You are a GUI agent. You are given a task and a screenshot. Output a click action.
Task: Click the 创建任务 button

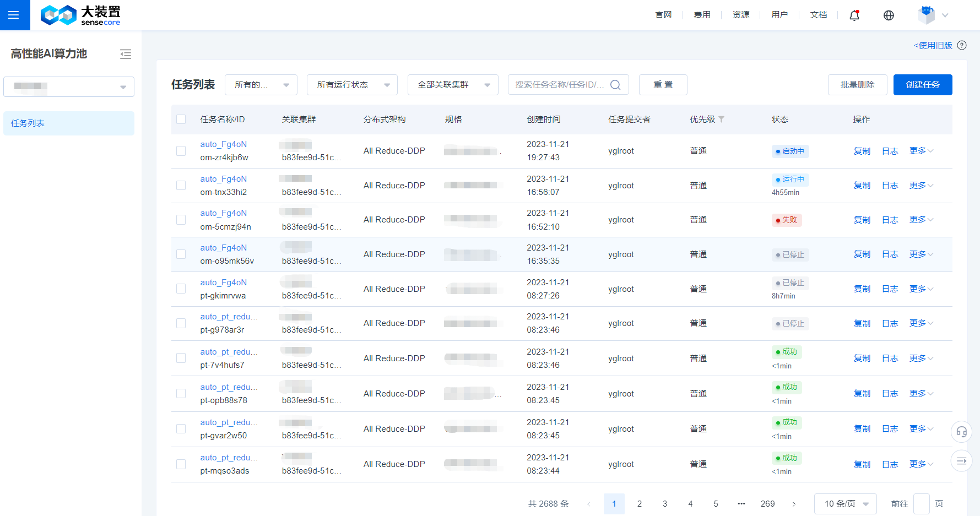pyautogui.click(x=922, y=85)
